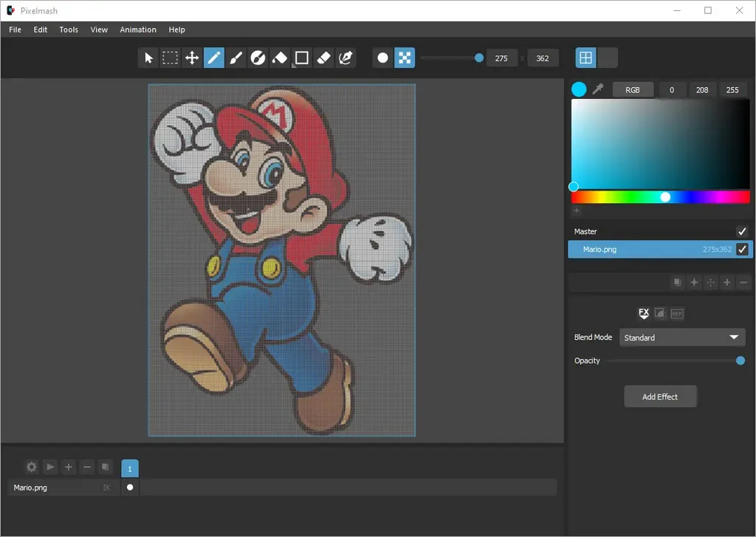756x537 pixels.
Task: Select frame 1 tab in timeline
Action: [x=130, y=468]
